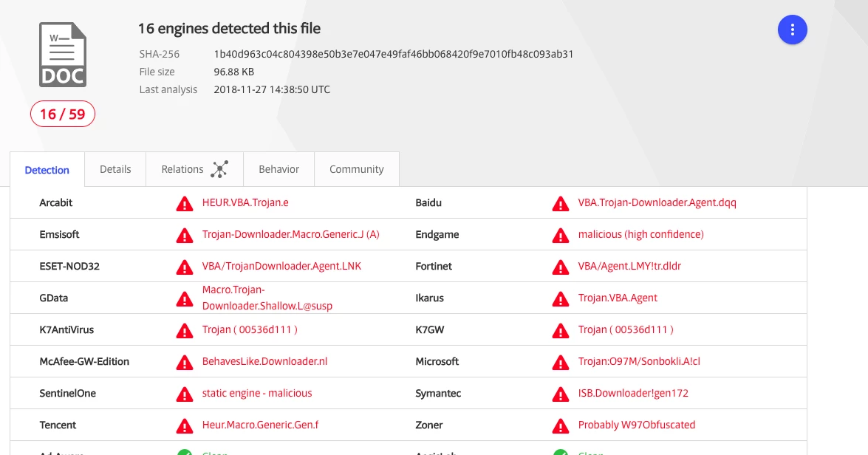Select the 'Probably W97Obfuscated' detection
This screenshot has width=868, height=455.
(637, 425)
